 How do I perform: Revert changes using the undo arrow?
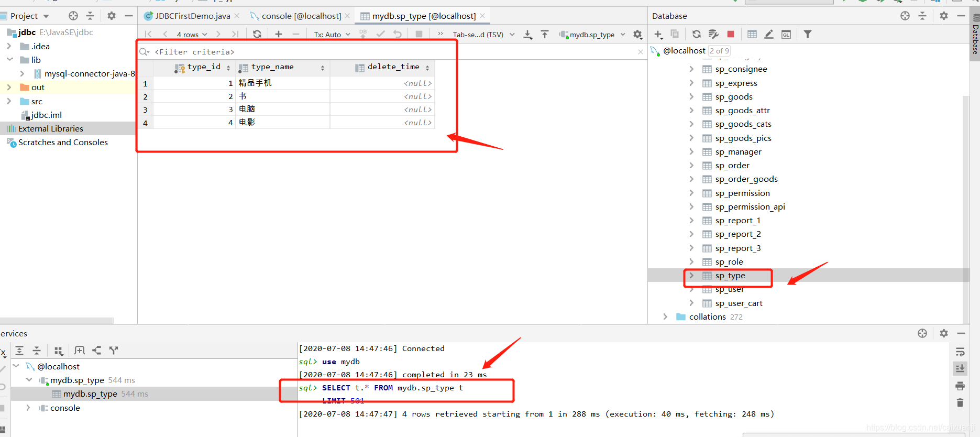(x=398, y=34)
